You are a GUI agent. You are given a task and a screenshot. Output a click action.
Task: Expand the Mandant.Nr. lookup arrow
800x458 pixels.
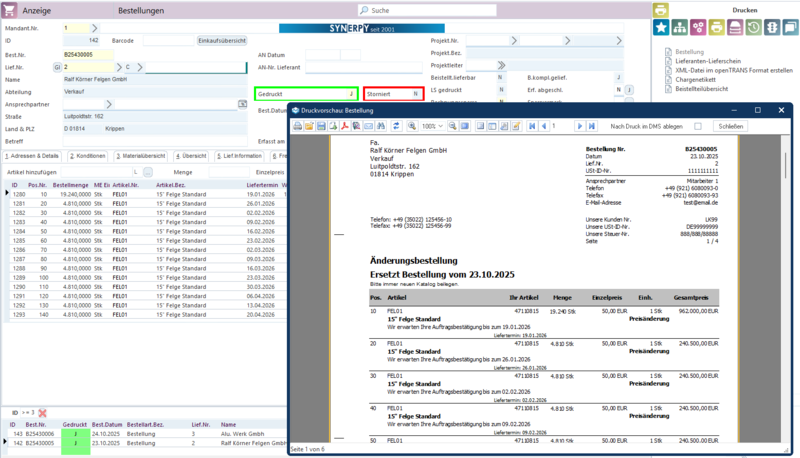tap(94, 28)
